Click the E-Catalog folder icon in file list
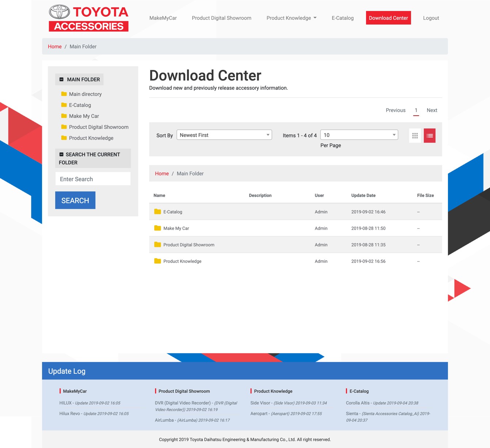Viewport: 490px width, 448px height. coord(157,212)
